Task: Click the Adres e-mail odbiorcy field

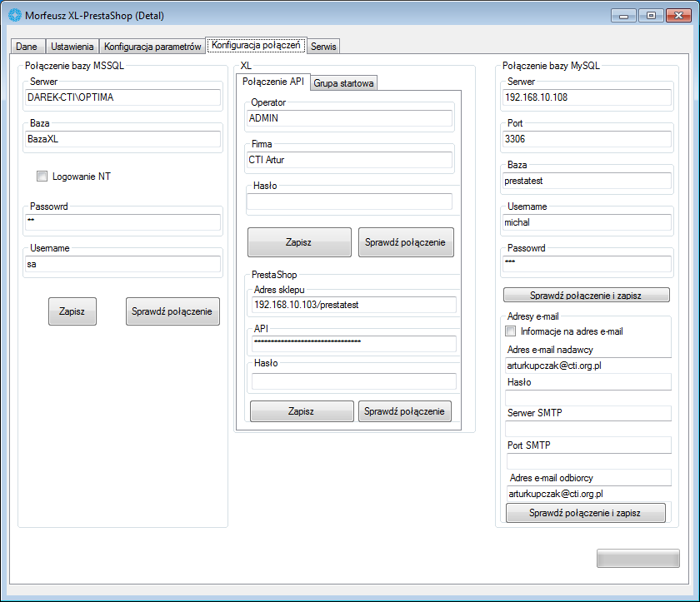Action: 589,494
